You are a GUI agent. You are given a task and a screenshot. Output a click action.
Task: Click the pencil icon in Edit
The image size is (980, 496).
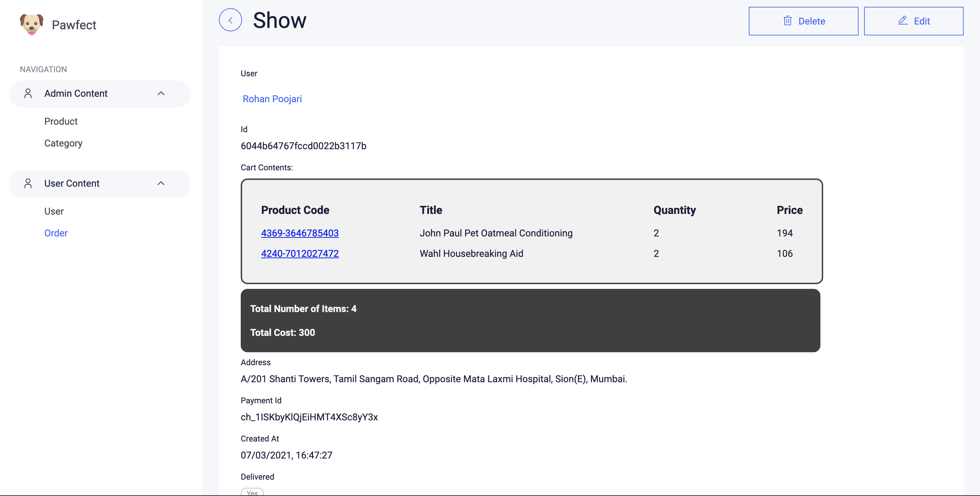[x=902, y=20]
